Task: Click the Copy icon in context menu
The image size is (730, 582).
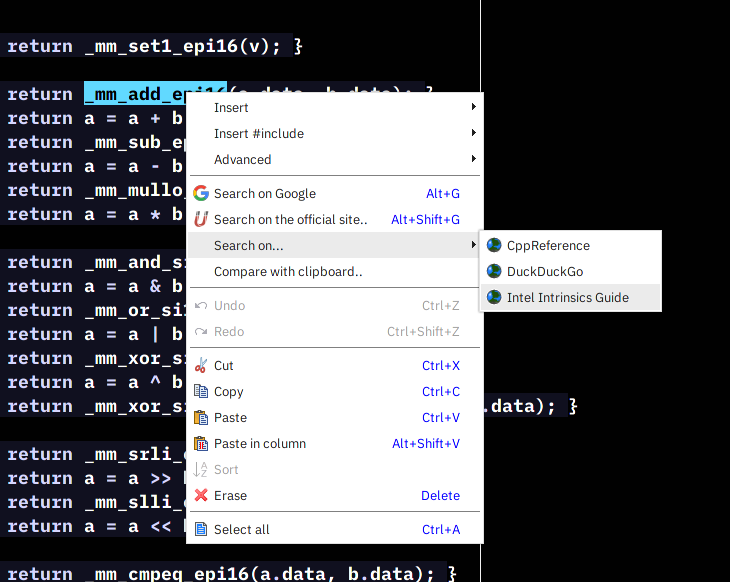Action: (x=201, y=392)
